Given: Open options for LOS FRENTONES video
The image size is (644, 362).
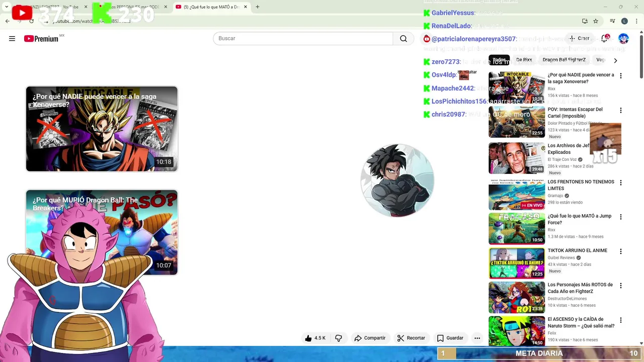Looking at the screenshot, I should [x=621, y=183].
